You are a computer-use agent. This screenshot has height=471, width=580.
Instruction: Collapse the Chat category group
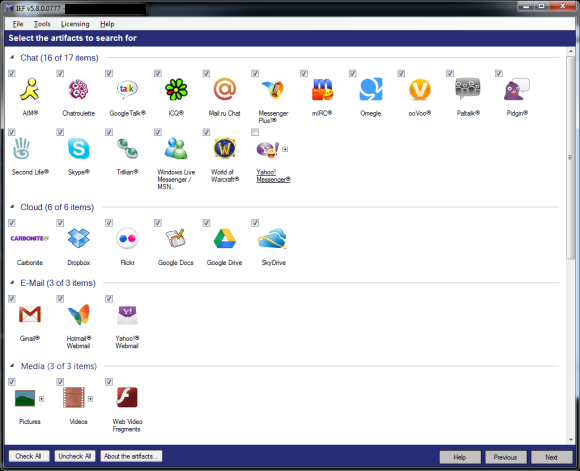12,57
